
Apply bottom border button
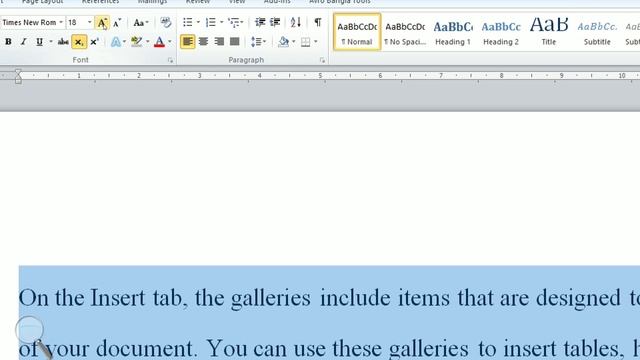pyautogui.click(x=305, y=42)
